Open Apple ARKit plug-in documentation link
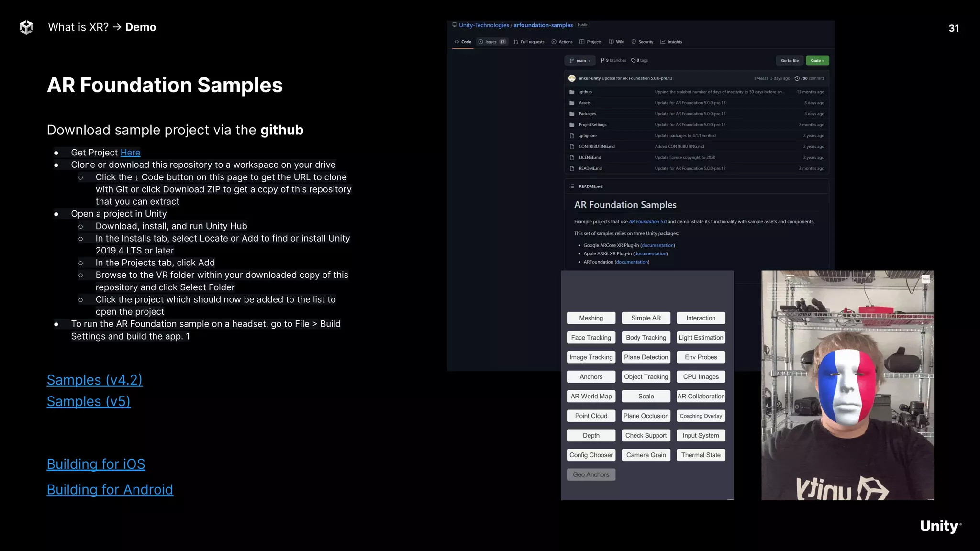This screenshot has height=551, width=980. tap(650, 254)
